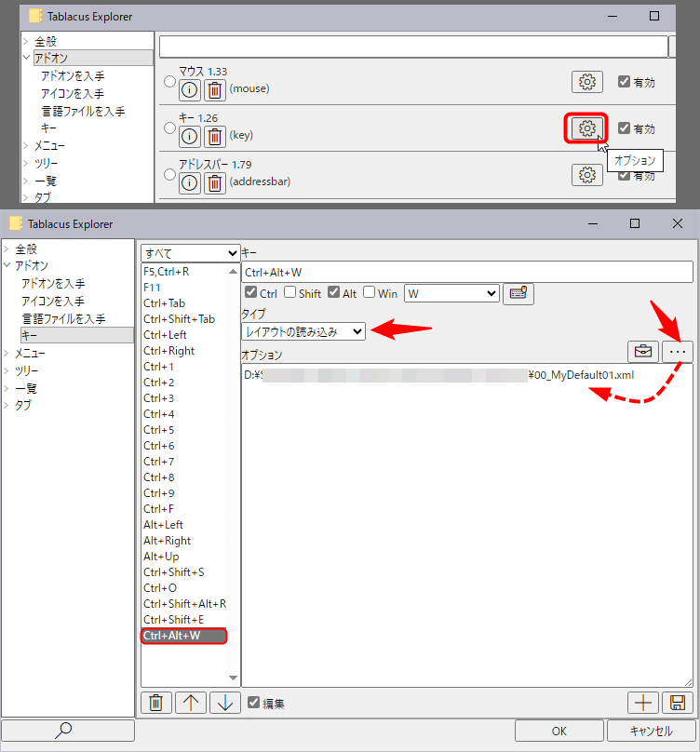Select F11 in the key list
The width and height of the screenshot is (700, 752).
[152, 288]
